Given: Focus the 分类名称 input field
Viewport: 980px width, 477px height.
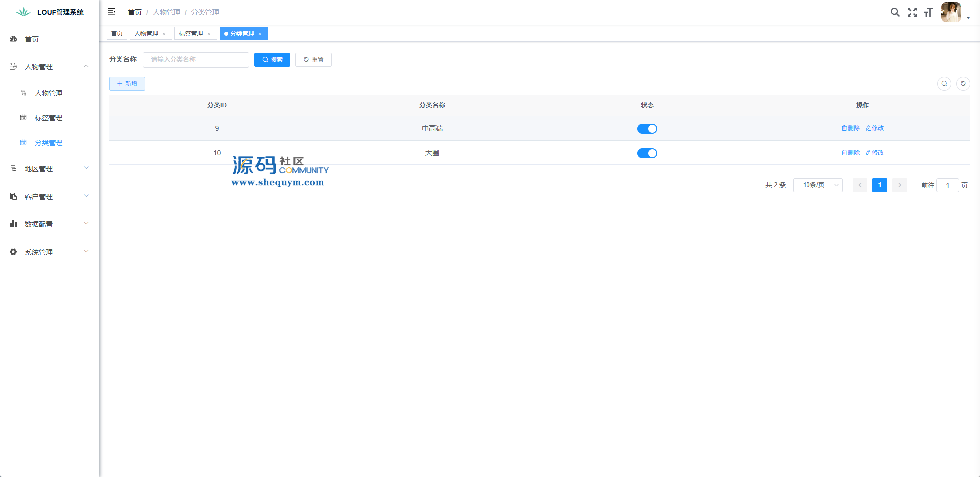Looking at the screenshot, I should point(196,60).
